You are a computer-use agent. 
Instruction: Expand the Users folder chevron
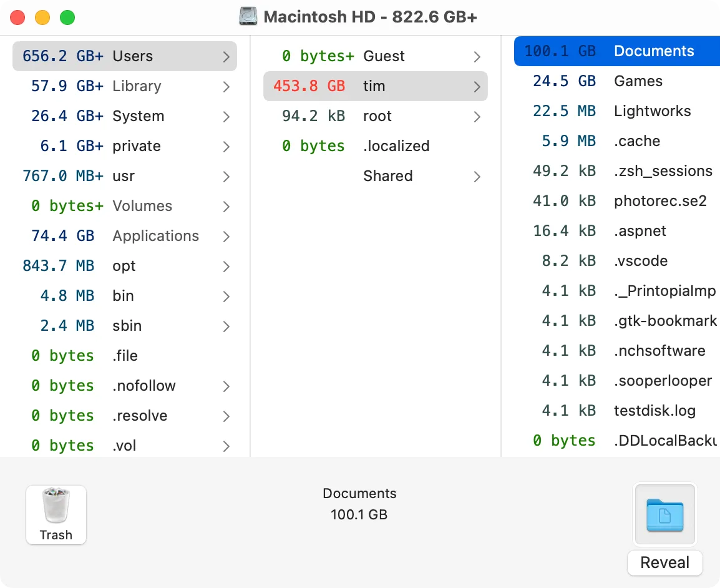click(226, 56)
